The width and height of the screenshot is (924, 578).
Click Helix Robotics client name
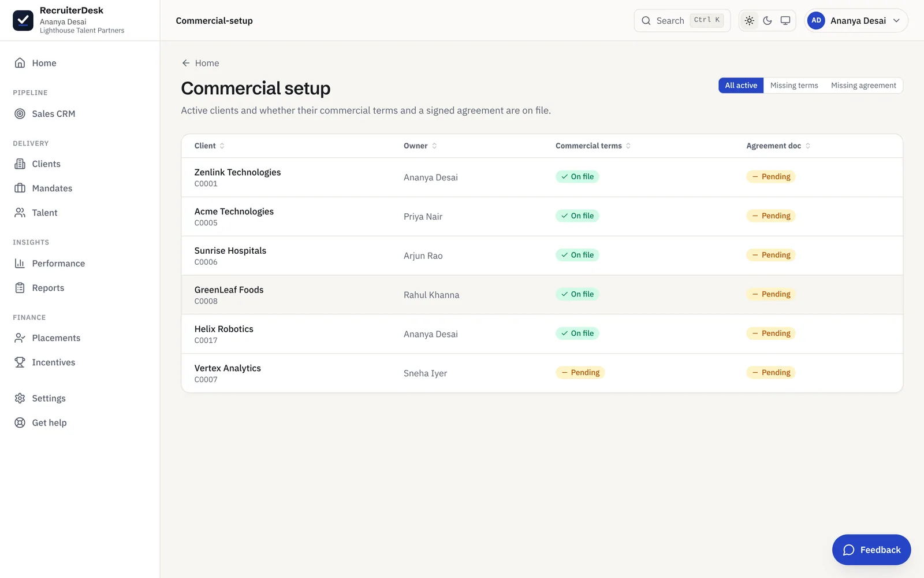[x=224, y=329]
